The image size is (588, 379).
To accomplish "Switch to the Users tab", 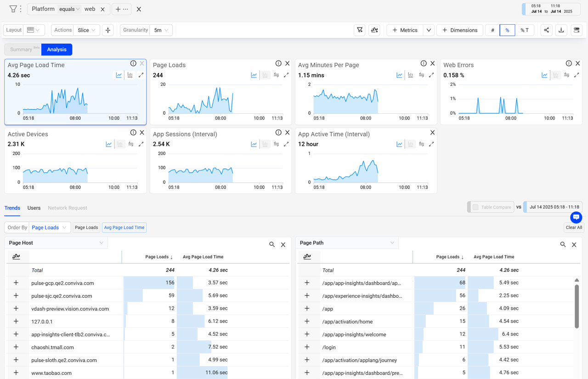I will 34,208.
